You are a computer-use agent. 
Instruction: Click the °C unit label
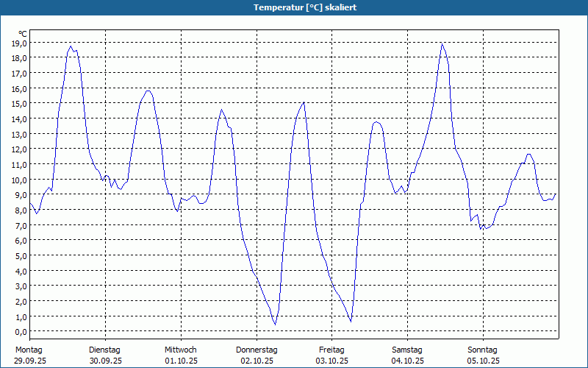click(x=23, y=34)
